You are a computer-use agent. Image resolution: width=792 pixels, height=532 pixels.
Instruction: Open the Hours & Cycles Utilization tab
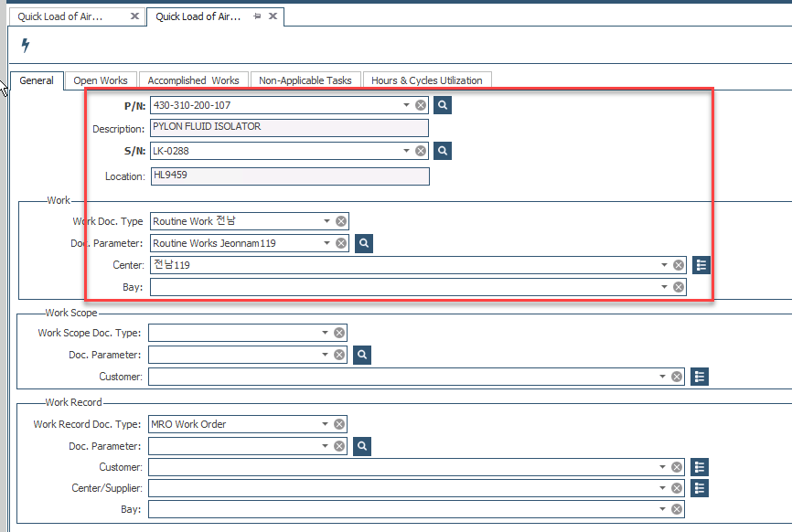426,80
